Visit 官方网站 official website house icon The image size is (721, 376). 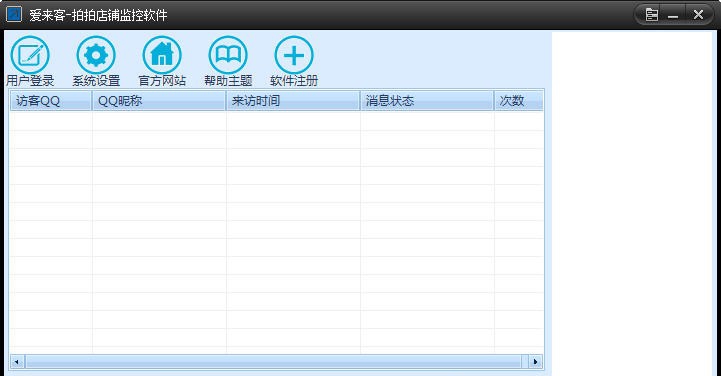[162, 55]
